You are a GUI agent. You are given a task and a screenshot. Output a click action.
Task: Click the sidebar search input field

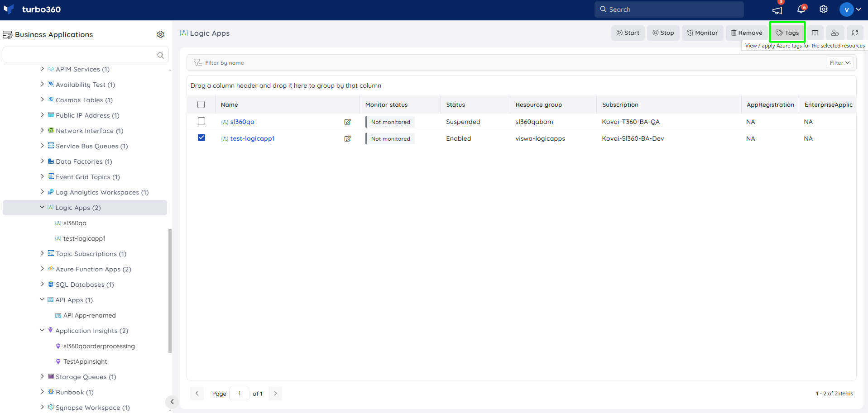[x=86, y=55]
